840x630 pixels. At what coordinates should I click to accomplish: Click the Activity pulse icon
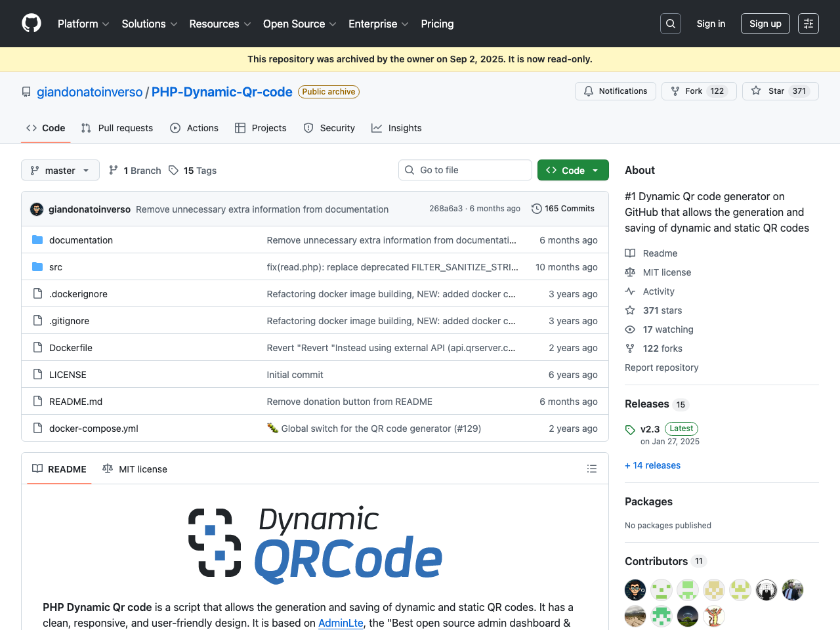click(630, 291)
